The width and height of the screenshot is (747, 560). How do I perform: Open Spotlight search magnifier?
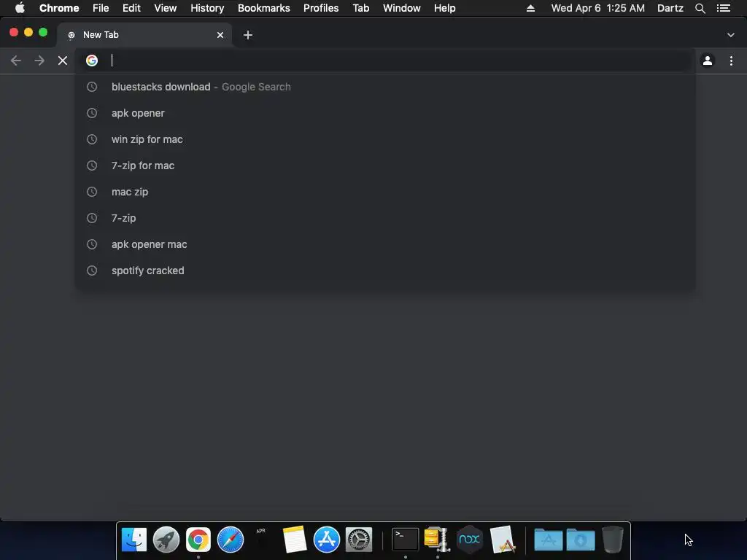point(700,8)
